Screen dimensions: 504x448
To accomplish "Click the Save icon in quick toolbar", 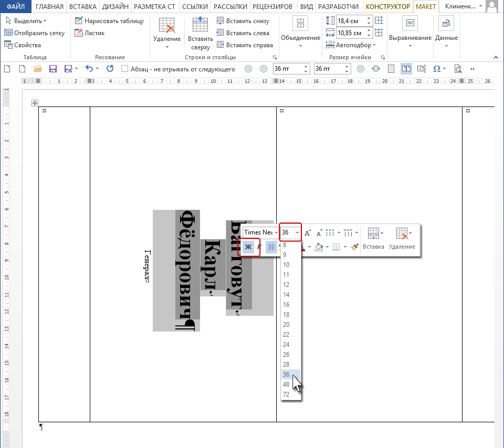I will (x=52, y=69).
